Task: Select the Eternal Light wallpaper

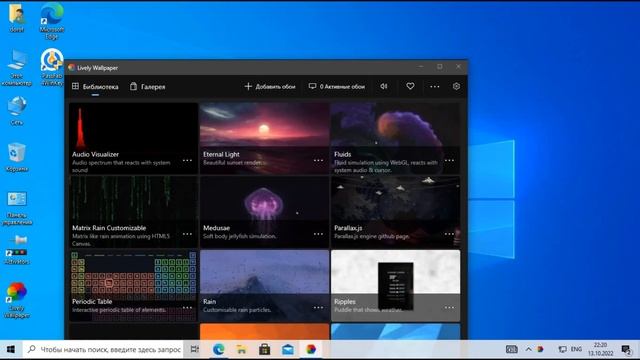Action: pos(264,138)
